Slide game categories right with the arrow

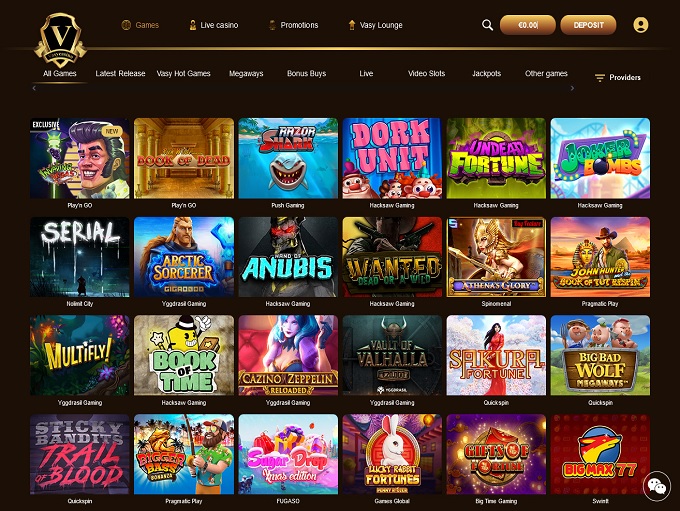pyautogui.click(x=572, y=88)
